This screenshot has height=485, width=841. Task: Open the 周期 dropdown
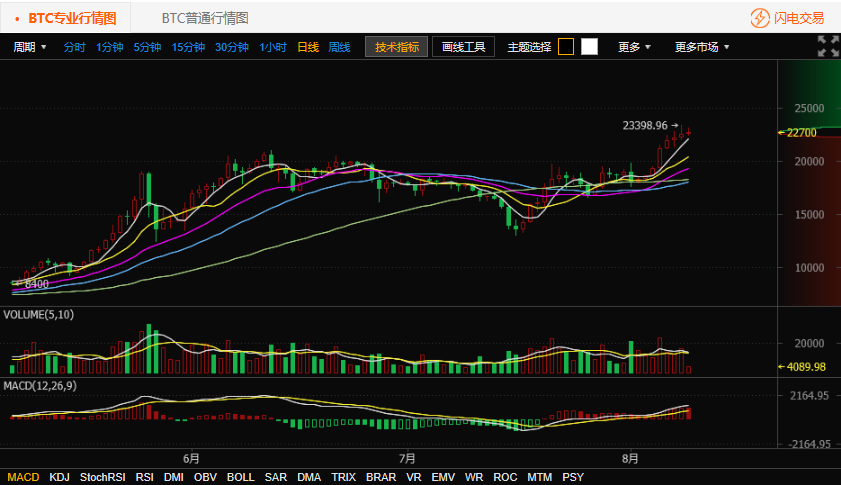(30, 47)
